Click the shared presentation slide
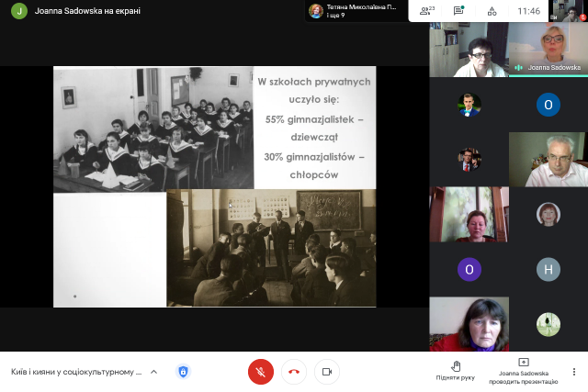Viewport: 588px width, 392px height. (x=214, y=186)
